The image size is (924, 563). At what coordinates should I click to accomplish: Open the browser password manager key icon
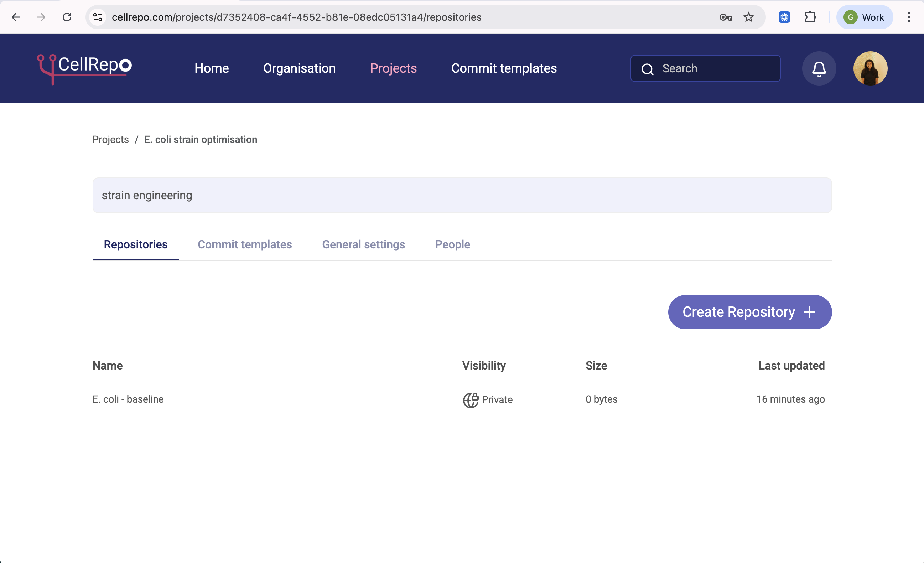click(x=725, y=17)
